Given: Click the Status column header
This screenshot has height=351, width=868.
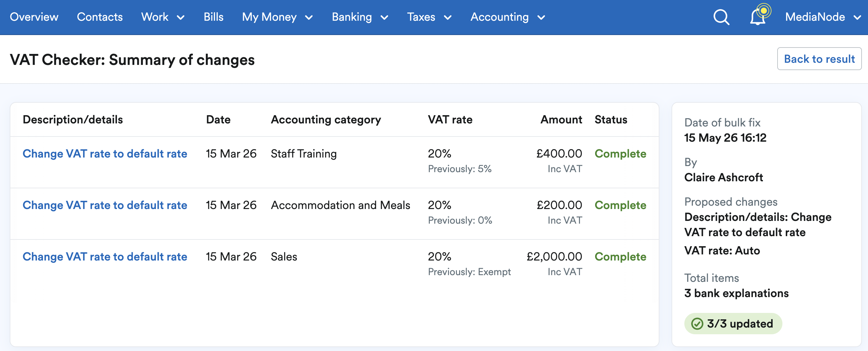Looking at the screenshot, I should [x=611, y=120].
